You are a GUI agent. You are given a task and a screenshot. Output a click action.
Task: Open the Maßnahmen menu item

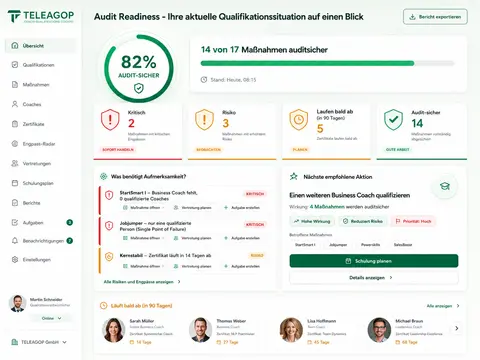pyautogui.click(x=41, y=84)
